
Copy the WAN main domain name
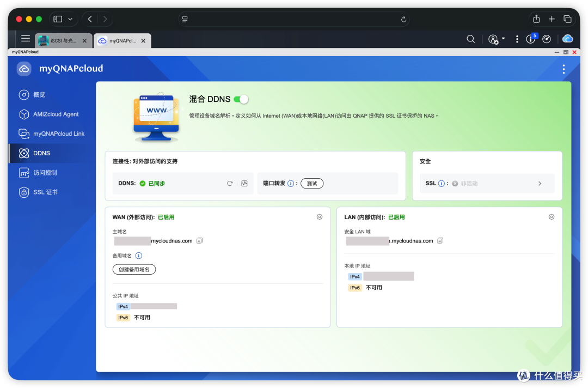pos(199,241)
